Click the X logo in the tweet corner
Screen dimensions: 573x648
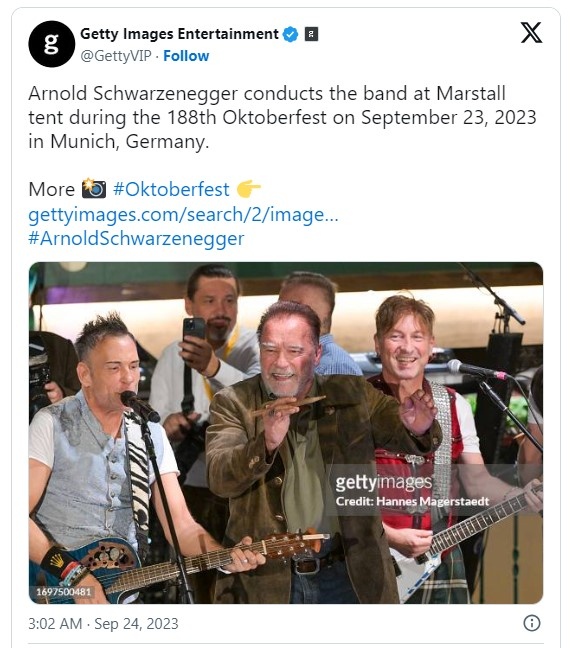(531, 33)
